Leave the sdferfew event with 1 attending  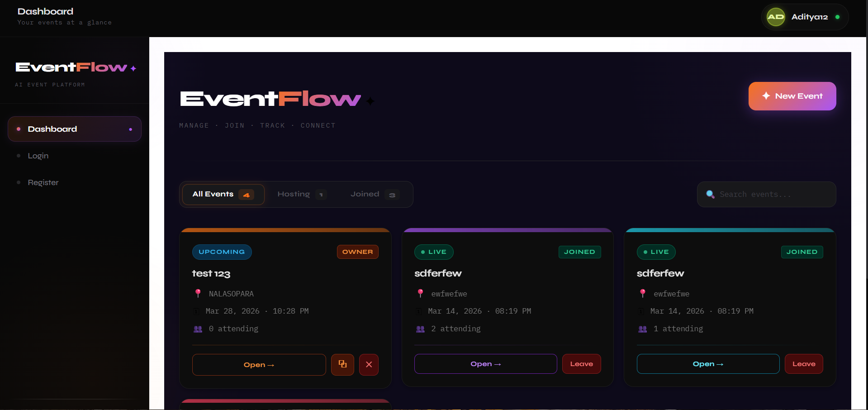(804, 364)
